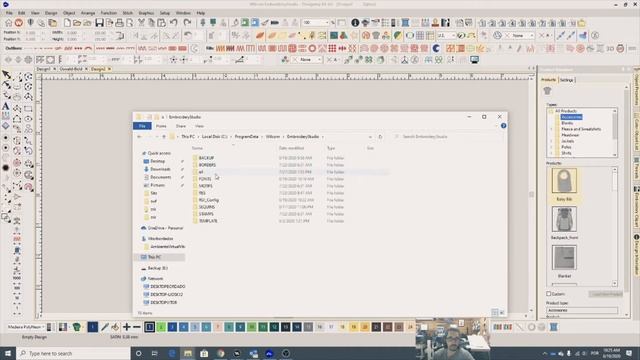Click Wilcom in Explorer breadcrumb path
640x360 pixels.
pos(273,137)
